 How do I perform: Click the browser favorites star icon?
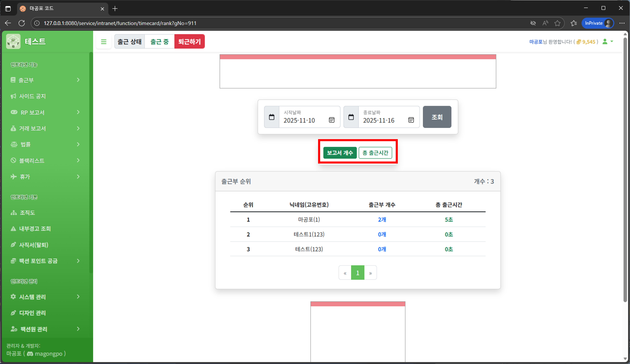557,23
